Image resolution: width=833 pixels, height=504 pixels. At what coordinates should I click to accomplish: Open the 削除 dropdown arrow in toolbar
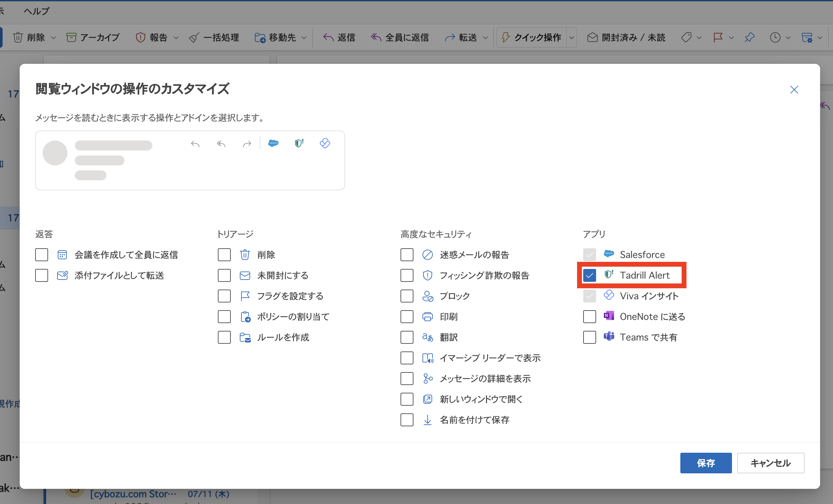point(53,37)
